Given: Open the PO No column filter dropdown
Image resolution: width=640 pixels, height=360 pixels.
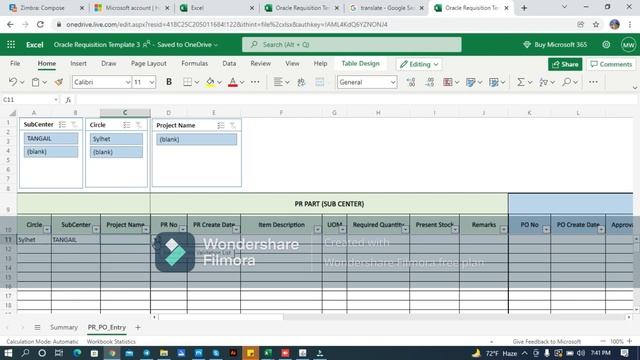Looking at the screenshot, I should (546, 229).
